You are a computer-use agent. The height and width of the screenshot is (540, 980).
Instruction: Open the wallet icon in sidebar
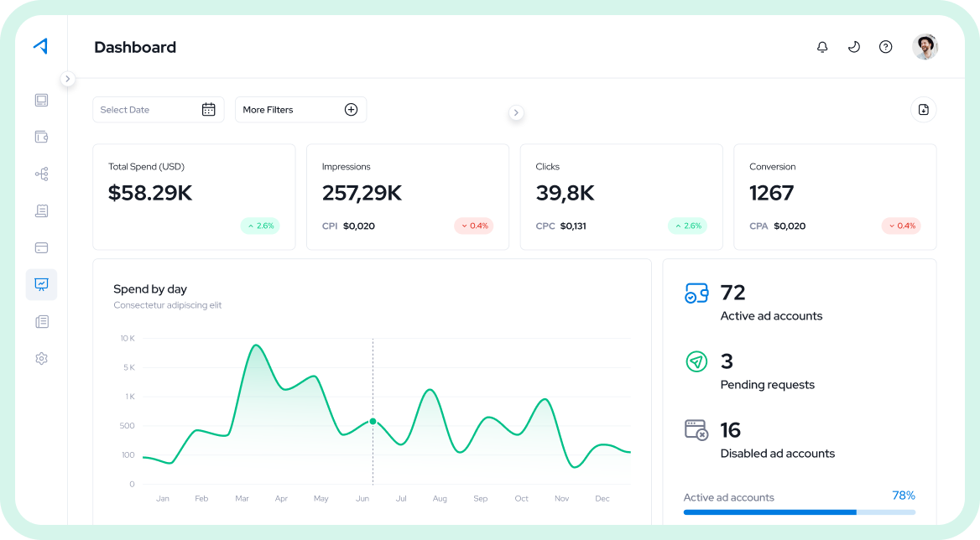(x=41, y=137)
